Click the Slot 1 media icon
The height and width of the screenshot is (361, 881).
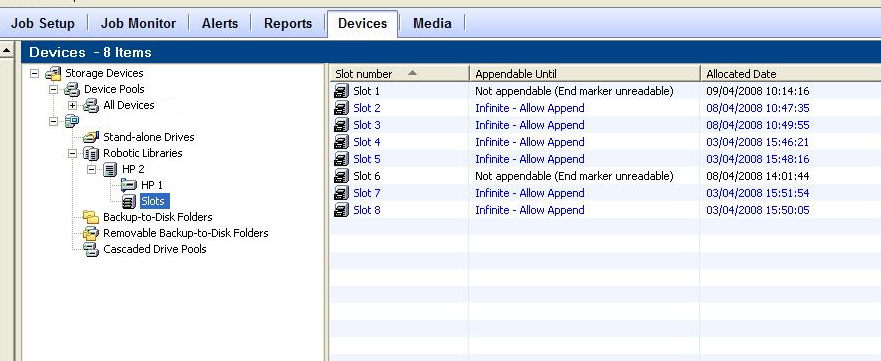click(342, 91)
